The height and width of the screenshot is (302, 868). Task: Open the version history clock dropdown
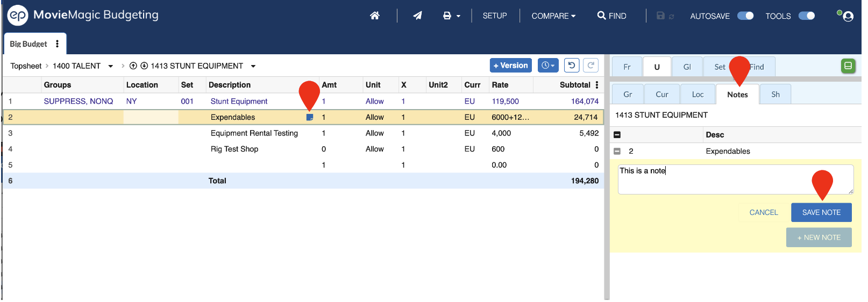pos(548,65)
